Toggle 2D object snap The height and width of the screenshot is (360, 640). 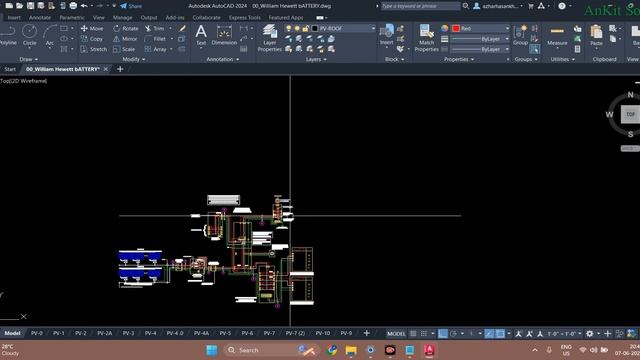coord(500,333)
